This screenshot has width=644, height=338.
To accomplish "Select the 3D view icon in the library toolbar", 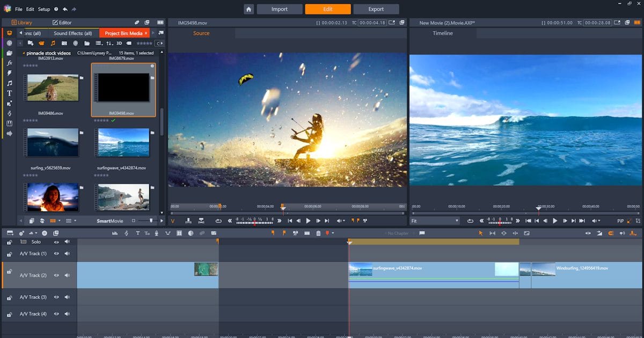I will click(119, 43).
